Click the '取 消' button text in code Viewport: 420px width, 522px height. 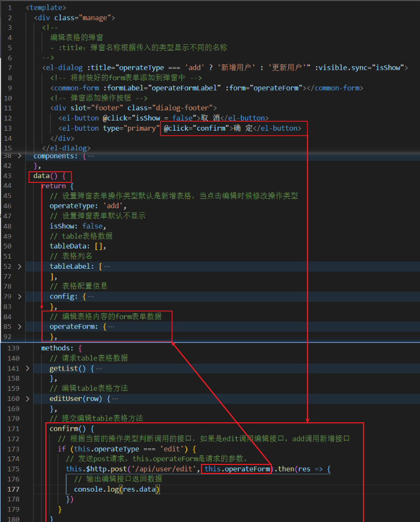point(211,118)
